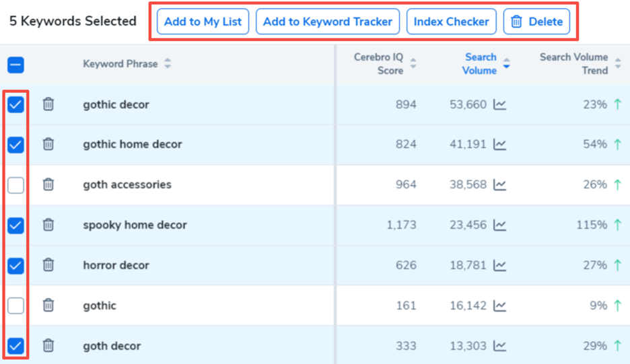Sort by Search Volume Trend column
This screenshot has height=364, width=630.
coord(617,64)
